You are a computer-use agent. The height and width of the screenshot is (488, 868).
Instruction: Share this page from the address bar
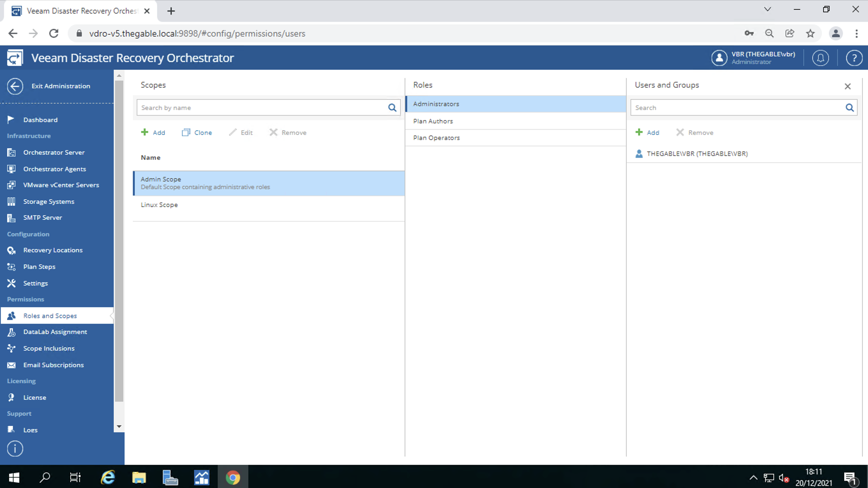click(x=790, y=34)
